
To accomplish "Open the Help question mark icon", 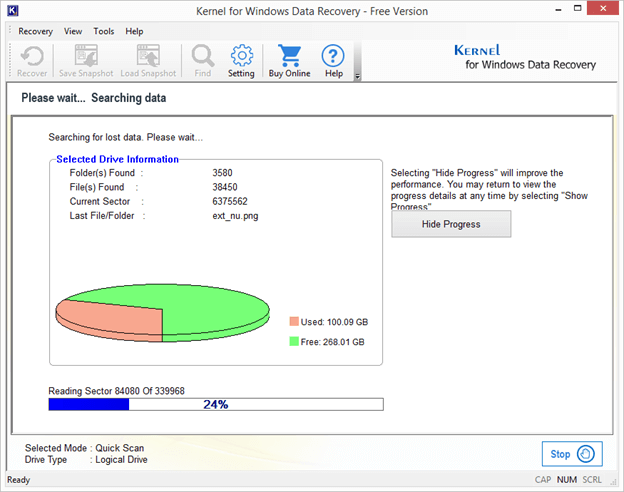I will coord(333,61).
